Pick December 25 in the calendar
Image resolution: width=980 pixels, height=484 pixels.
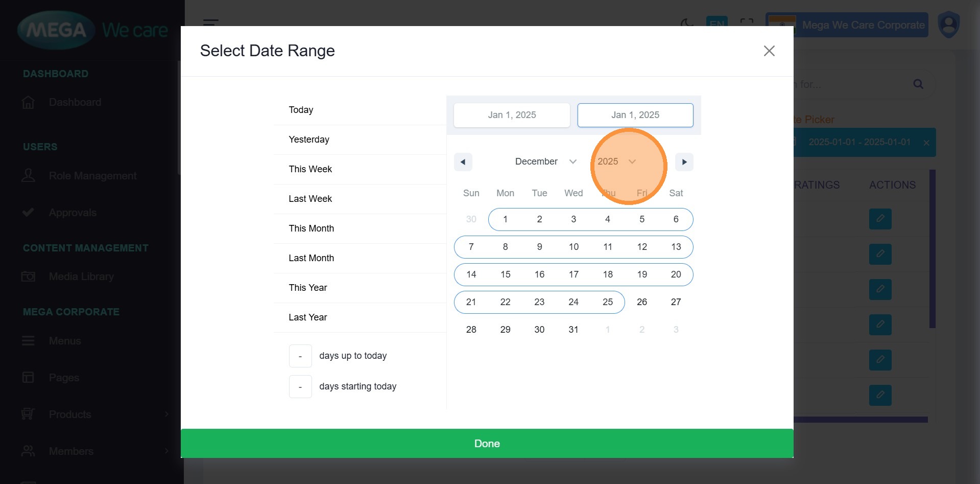coord(607,302)
